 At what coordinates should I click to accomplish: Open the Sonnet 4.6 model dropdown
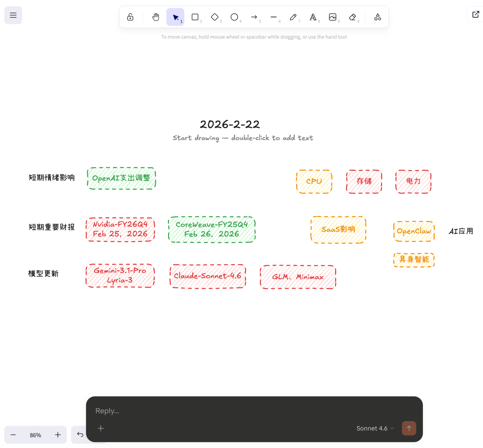(375, 428)
